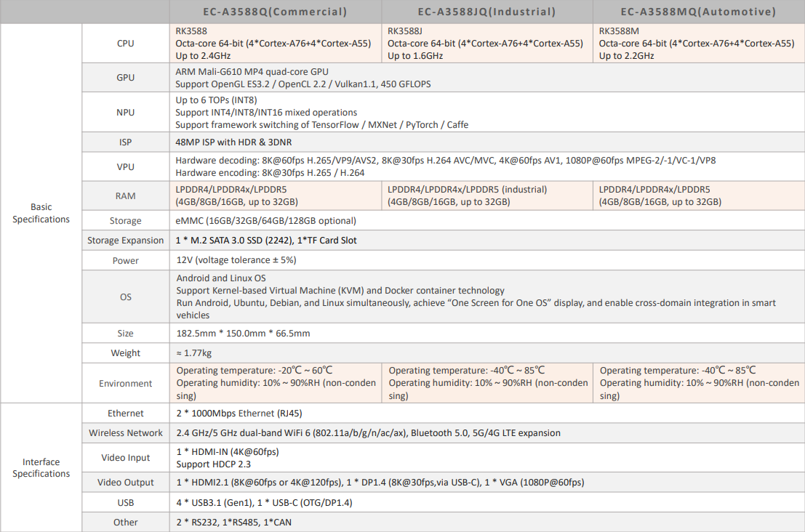
Task: Click the EC-A3588MQ(Automotive) column header
Action: click(698, 12)
